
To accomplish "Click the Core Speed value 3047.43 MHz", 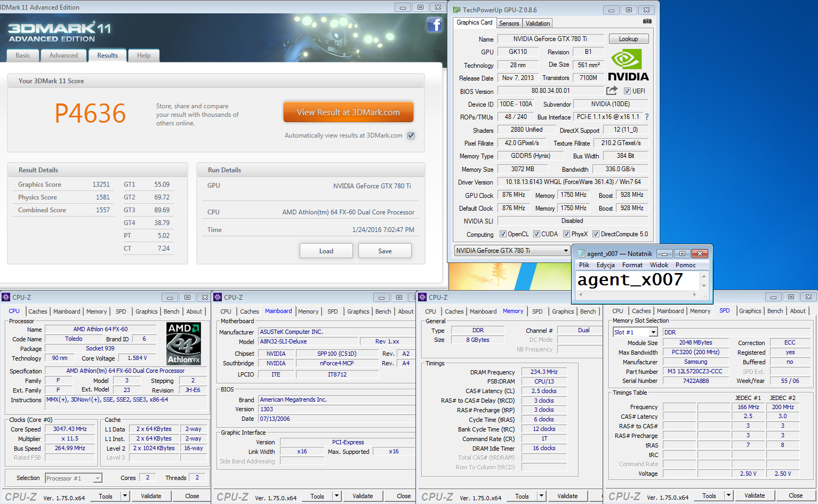I will 70,429.
